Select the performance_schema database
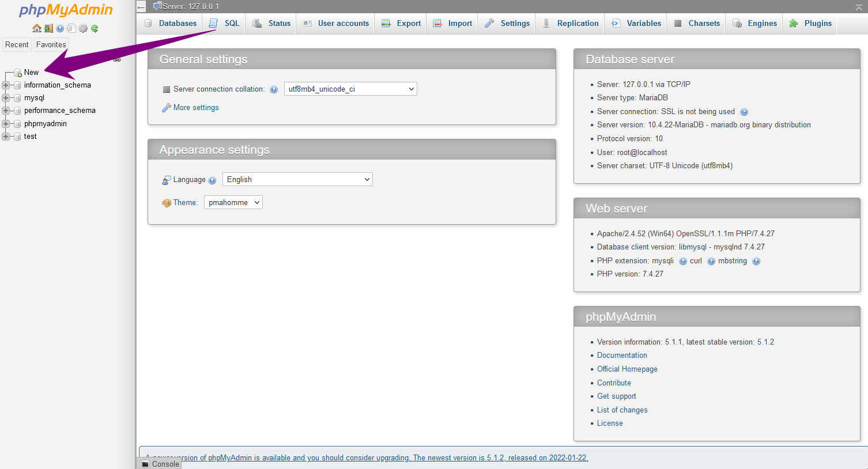Screen dimensions: 868x469 (x=60, y=111)
